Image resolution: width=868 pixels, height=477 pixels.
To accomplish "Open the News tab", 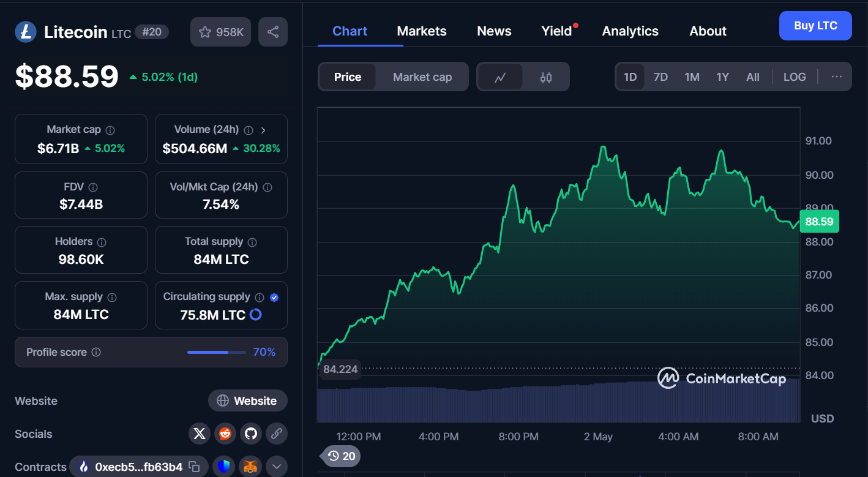I will [494, 31].
